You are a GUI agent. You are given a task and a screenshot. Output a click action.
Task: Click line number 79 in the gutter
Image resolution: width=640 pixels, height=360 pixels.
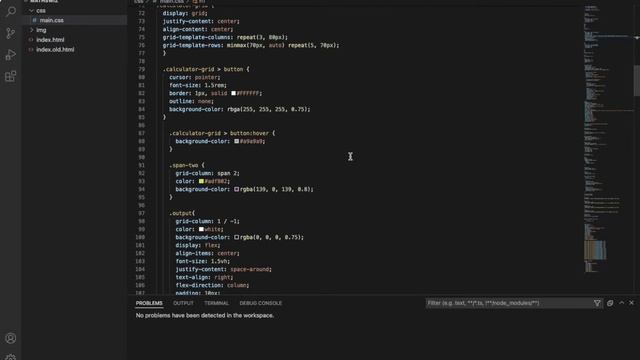(x=142, y=69)
